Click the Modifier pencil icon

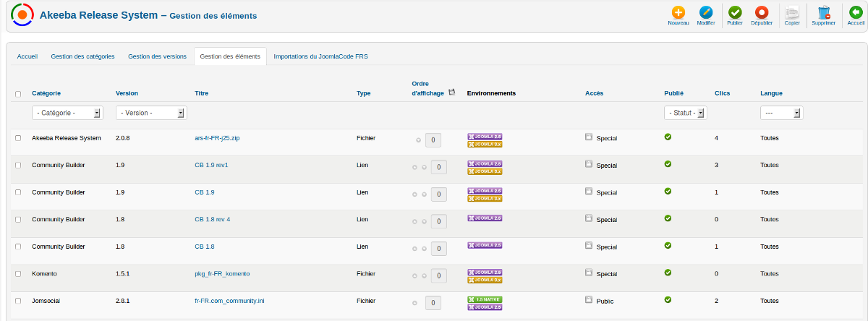click(706, 13)
